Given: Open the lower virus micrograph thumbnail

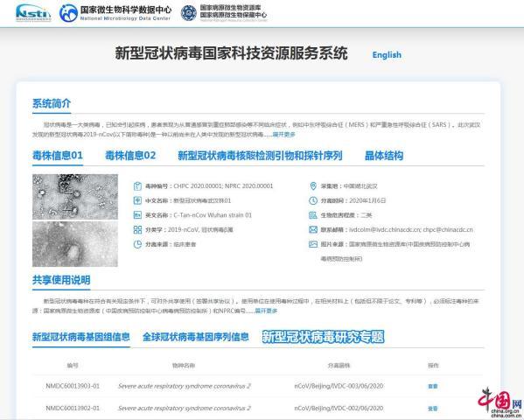Looking at the screenshot, I should 75,244.
